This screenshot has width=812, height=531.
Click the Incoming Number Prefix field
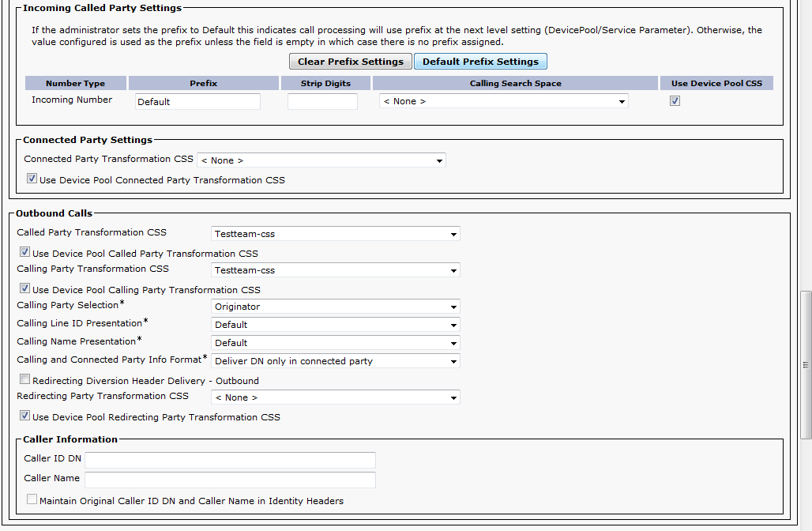(197, 102)
